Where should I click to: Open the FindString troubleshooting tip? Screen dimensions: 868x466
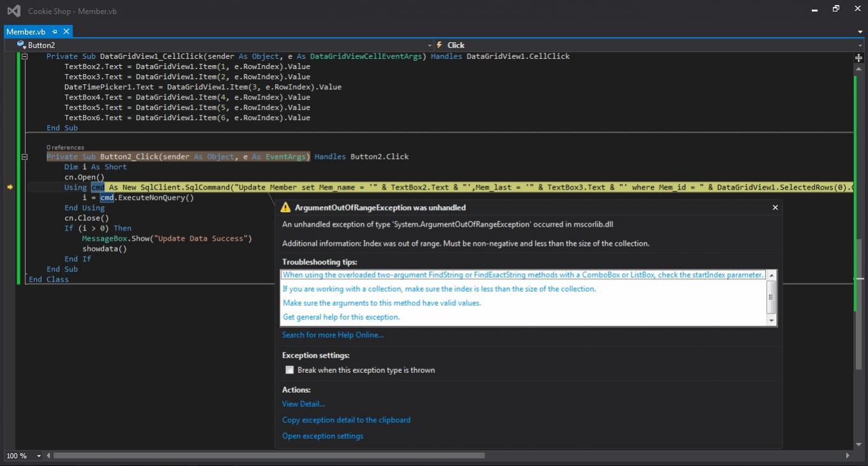coord(523,274)
